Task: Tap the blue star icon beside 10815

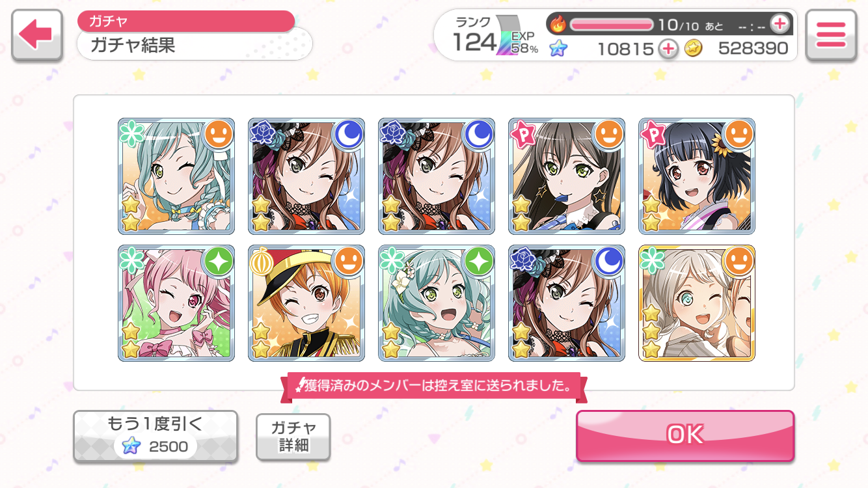Action: 558,48
